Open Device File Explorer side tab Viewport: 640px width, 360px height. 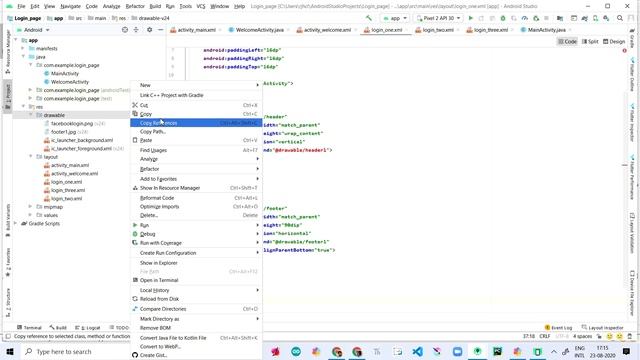[x=632, y=293]
